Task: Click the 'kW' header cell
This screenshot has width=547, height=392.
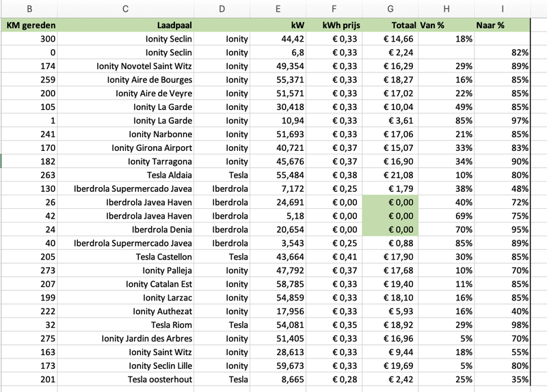Action: click(x=278, y=25)
